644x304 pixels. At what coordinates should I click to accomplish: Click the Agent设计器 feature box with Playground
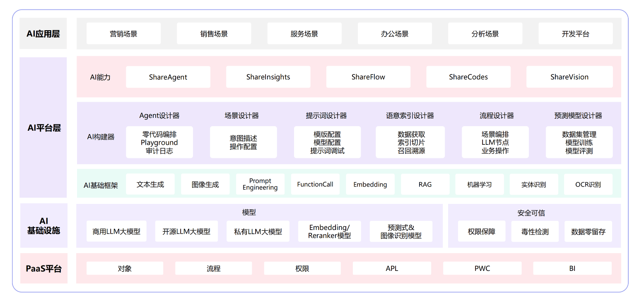coord(159,143)
